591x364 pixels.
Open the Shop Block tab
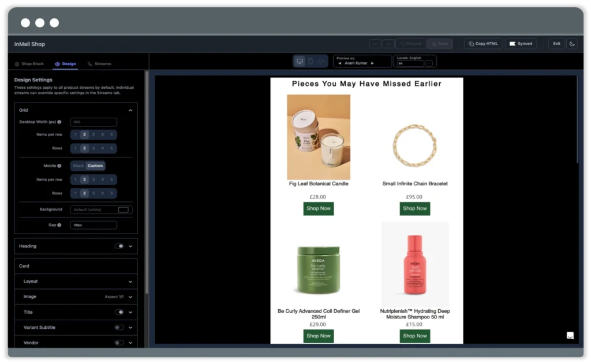tap(29, 63)
